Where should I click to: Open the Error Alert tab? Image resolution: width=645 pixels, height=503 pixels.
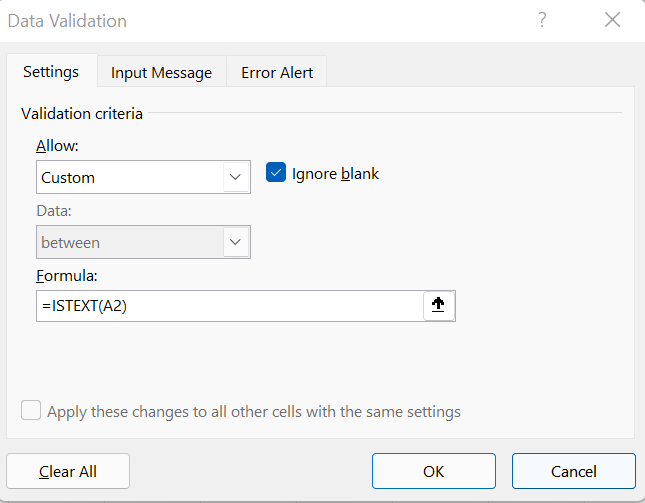coord(277,73)
